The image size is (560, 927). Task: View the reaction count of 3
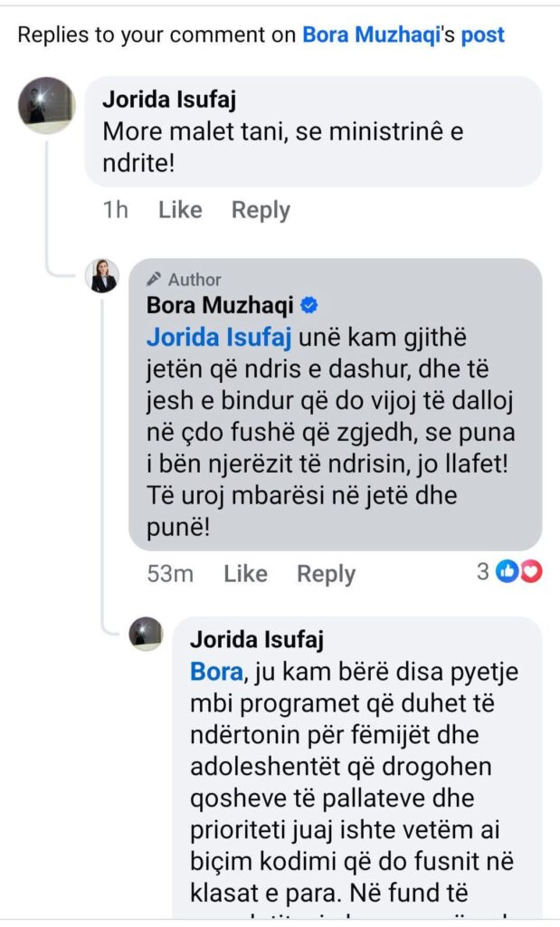483,572
